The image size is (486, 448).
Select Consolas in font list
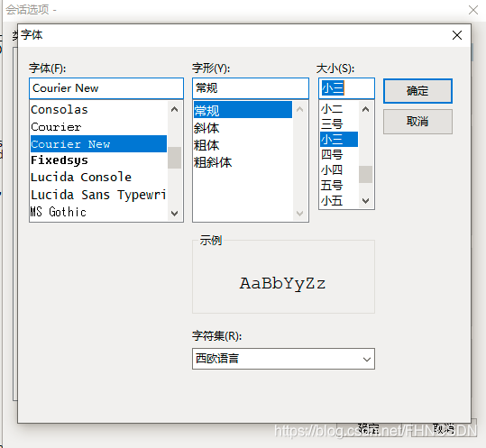pyautogui.click(x=98, y=110)
